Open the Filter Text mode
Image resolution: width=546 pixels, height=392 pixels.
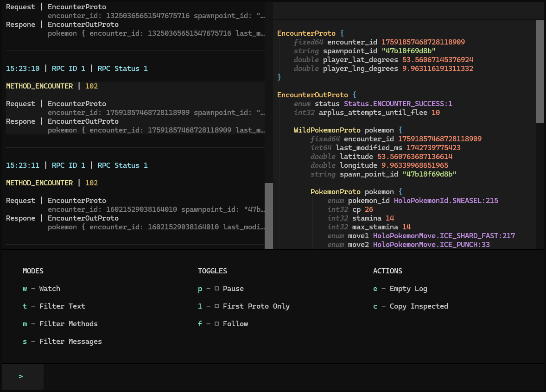[x=57, y=306]
